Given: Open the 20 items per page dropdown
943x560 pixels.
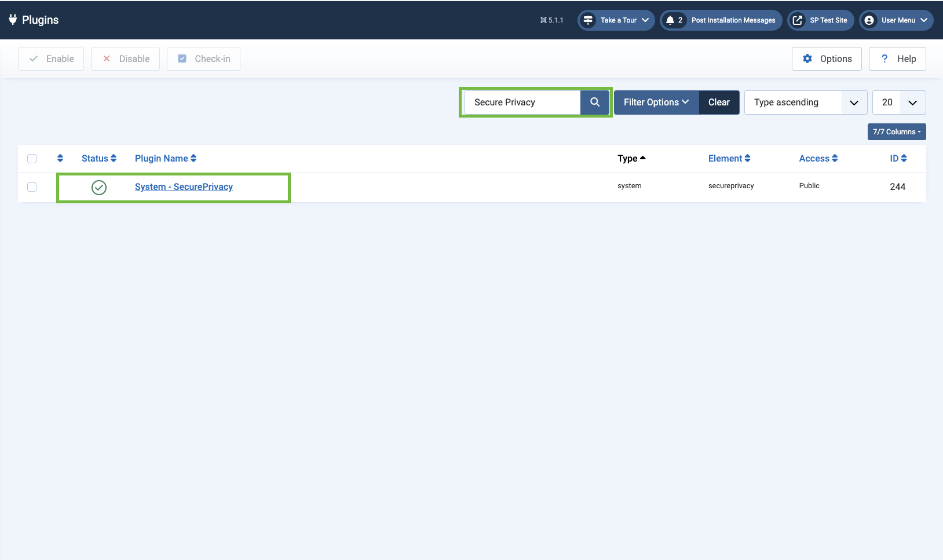Looking at the screenshot, I should 898,103.
